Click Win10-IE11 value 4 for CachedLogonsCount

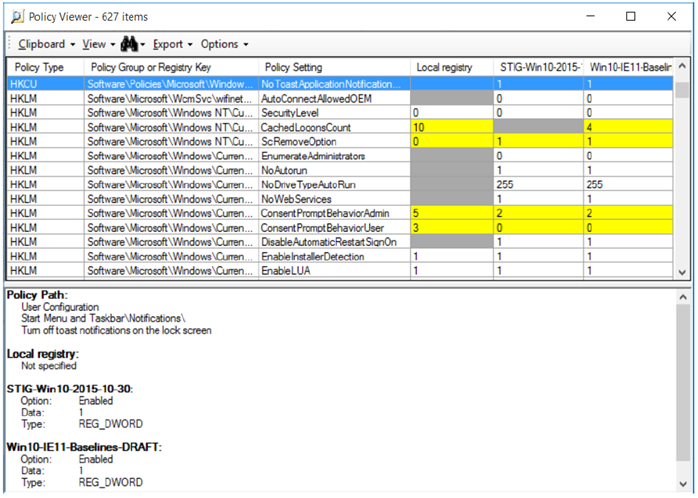(x=628, y=127)
